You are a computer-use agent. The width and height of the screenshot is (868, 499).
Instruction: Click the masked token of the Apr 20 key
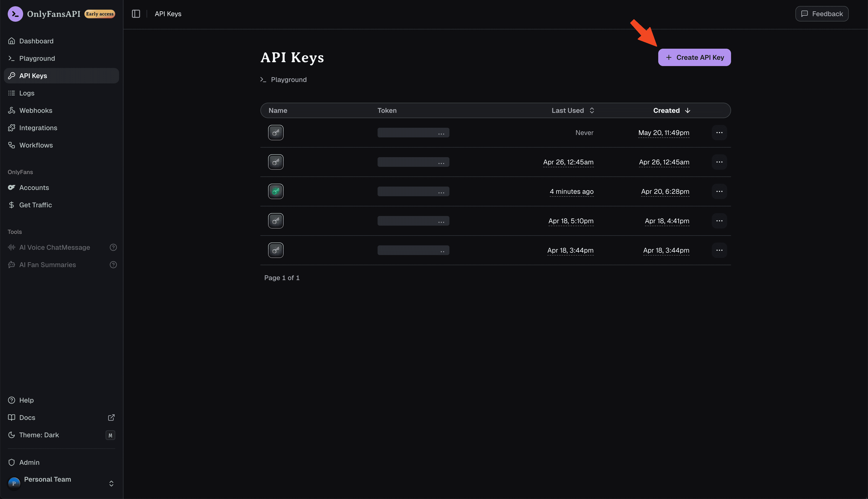[x=413, y=191]
